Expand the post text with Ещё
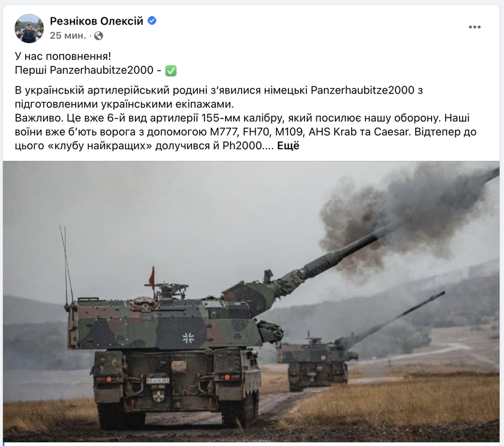 click(288, 146)
